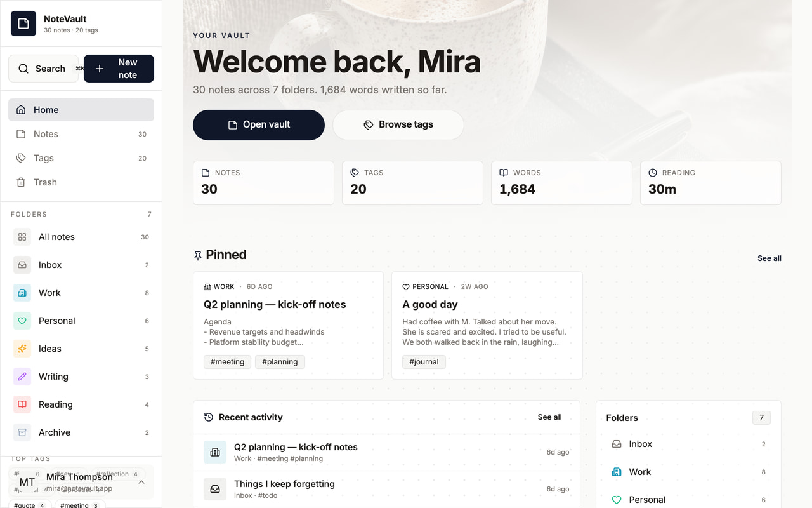Image resolution: width=812 pixels, height=508 pixels.
Task: Open Things I keep forgetting activity title
Action: point(284,484)
